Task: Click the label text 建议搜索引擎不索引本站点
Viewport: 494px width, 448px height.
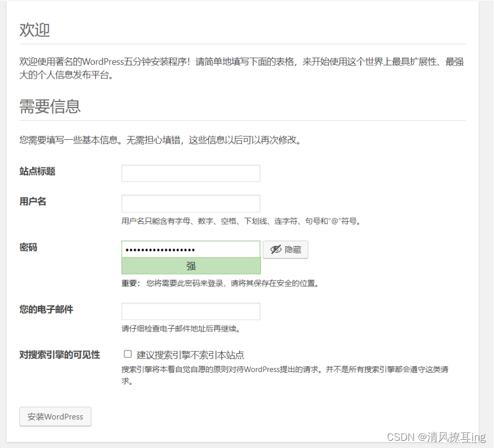Action: (x=190, y=355)
